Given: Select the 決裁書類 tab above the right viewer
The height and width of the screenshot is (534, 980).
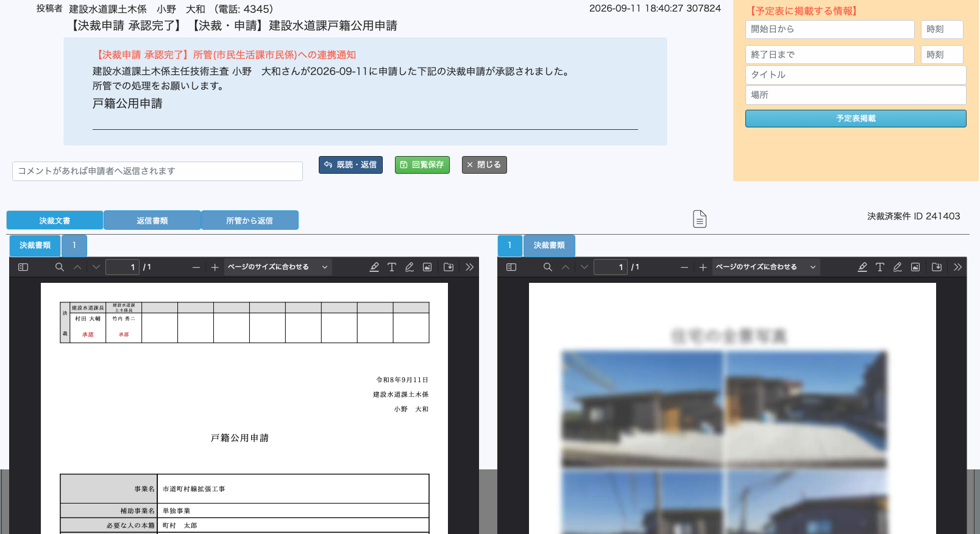Looking at the screenshot, I should (x=549, y=246).
